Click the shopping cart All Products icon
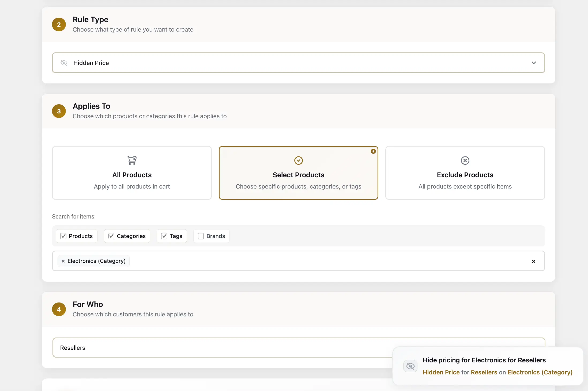 point(132,160)
